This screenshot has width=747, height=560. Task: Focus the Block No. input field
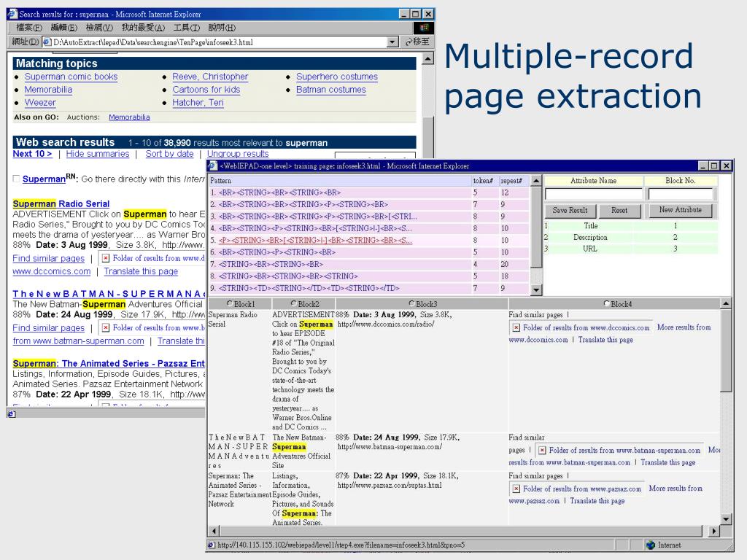coord(681,194)
